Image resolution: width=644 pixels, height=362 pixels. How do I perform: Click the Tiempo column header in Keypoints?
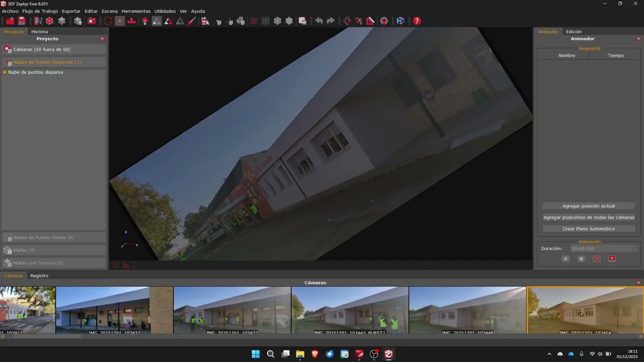615,56
